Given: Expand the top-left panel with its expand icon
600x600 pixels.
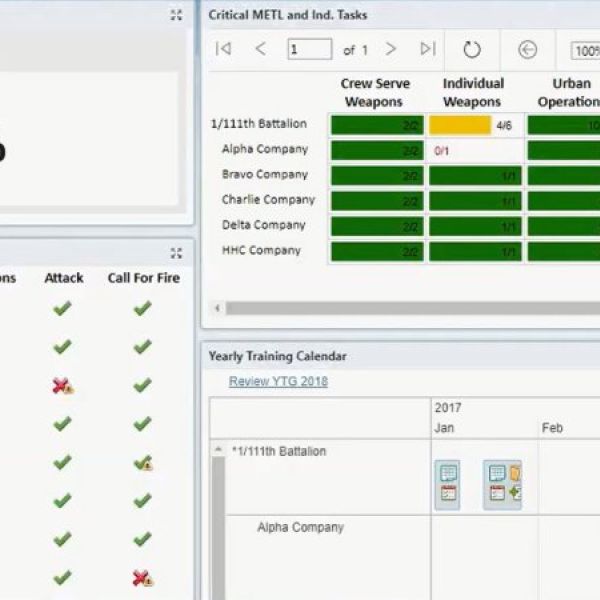Looking at the screenshot, I should [x=176, y=15].
